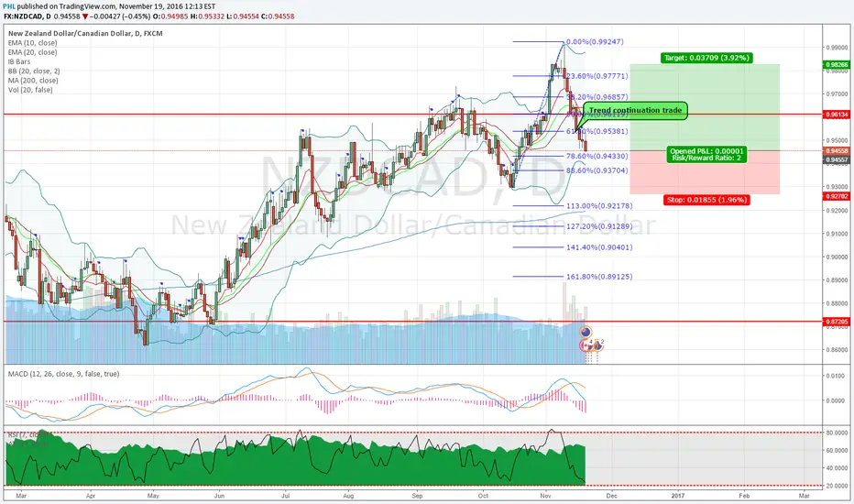Click the H:0.95332 high value in header

(x=206, y=16)
